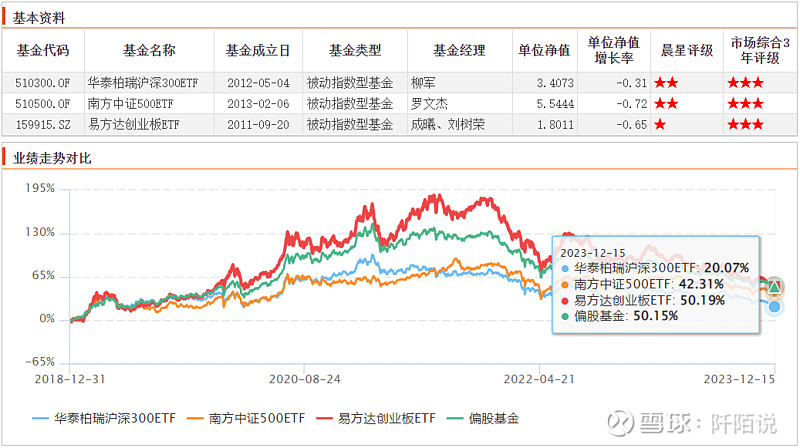
Task: Click net value 5.5444
Action: pos(555,104)
